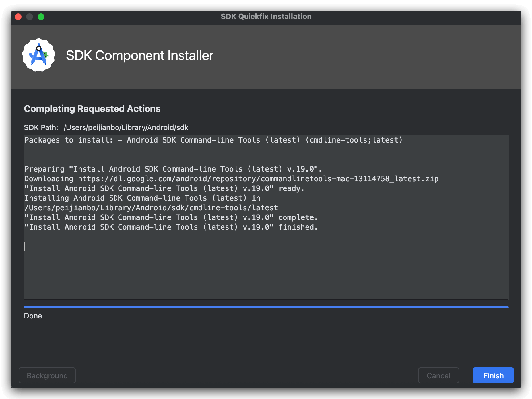
Task: Click the grey minimize window button
Action: tap(30, 17)
